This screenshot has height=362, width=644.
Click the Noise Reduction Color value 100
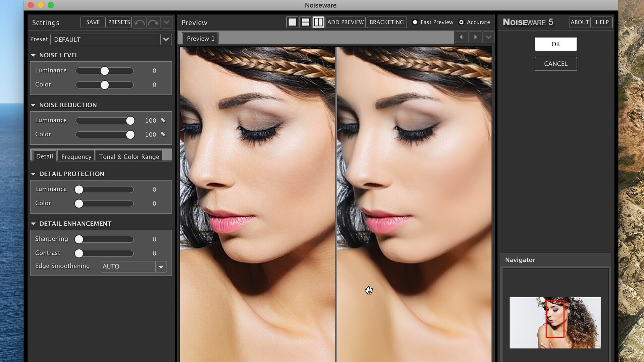pos(151,134)
